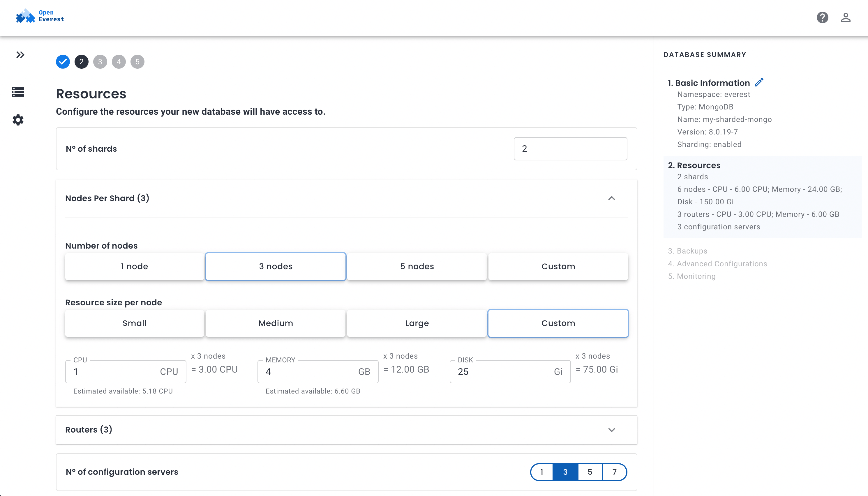The image size is (868, 496).
Task: Choose Large resource size per node
Action: [417, 323]
